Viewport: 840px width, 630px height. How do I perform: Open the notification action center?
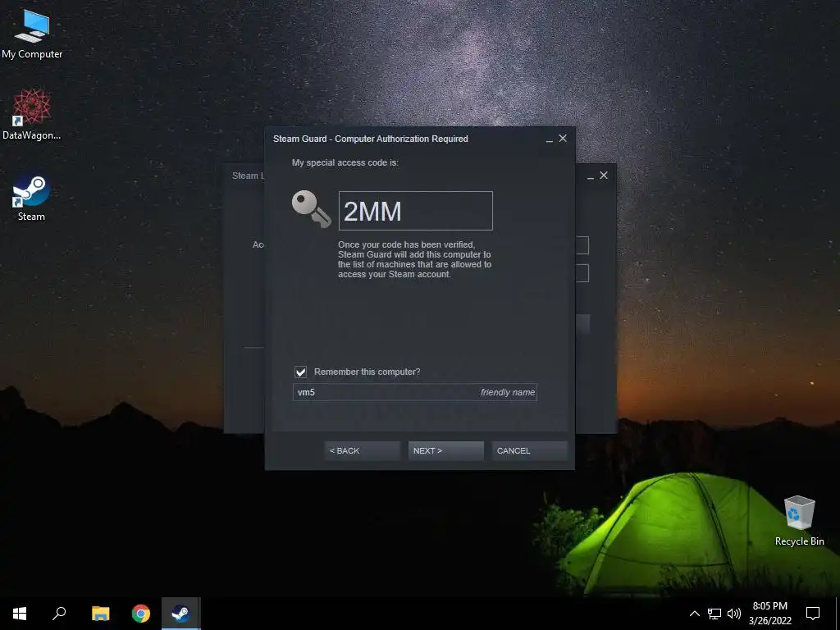(813, 614)
